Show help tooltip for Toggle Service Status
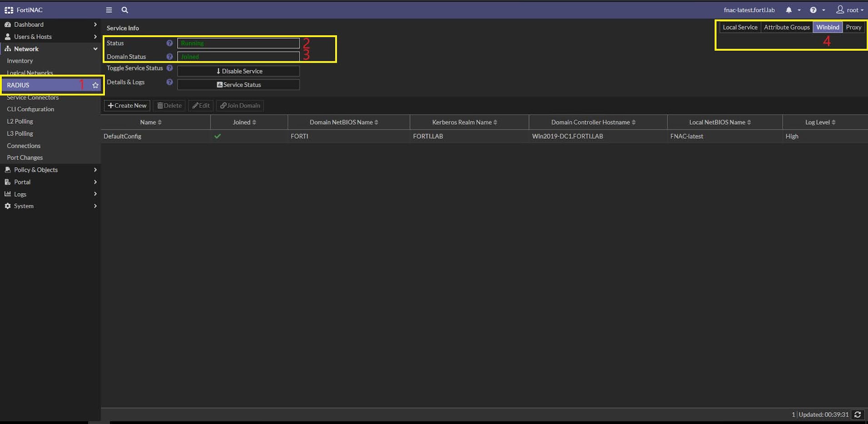 click(x=170, y=68)
